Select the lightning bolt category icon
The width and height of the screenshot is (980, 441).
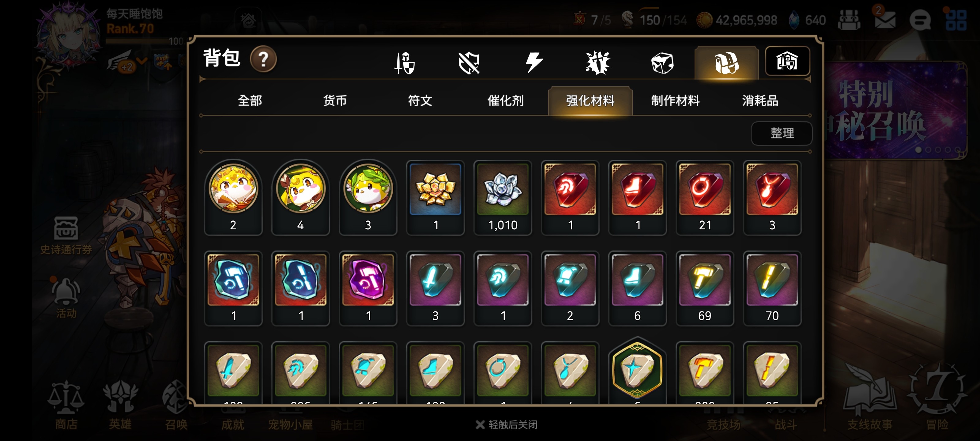pos(533,63)
